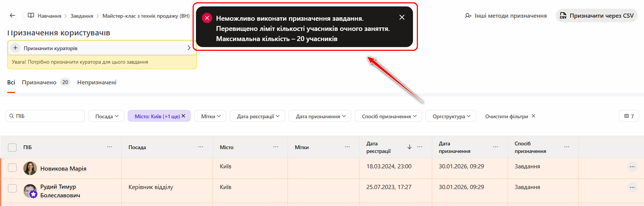Open row actions menu for Новикова Марія
This screenshot has height=206, width=644.
[632, 166]
